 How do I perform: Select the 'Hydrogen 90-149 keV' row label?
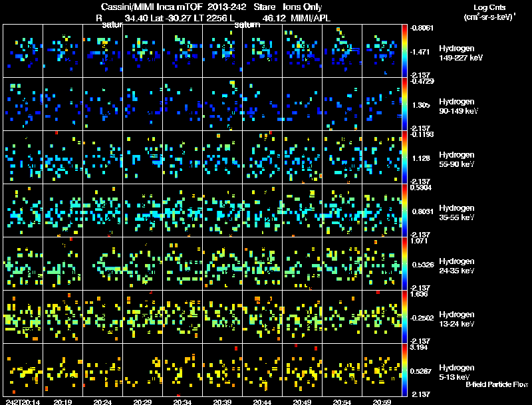click(459, 106)
